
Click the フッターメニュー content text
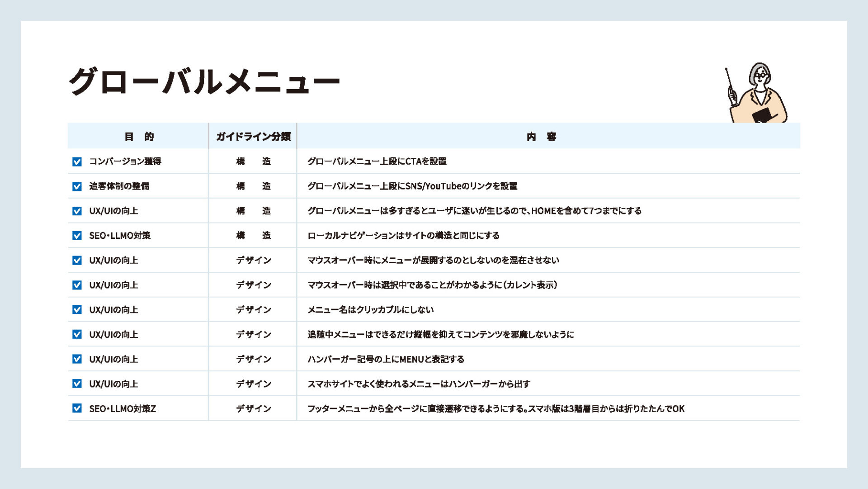(495, 408)
